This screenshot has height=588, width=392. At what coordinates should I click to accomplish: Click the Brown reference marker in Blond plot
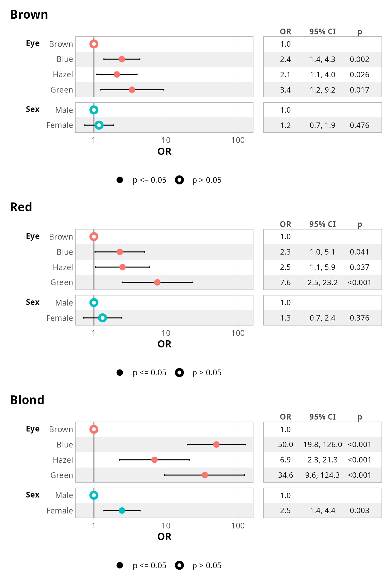coord(94,429)
